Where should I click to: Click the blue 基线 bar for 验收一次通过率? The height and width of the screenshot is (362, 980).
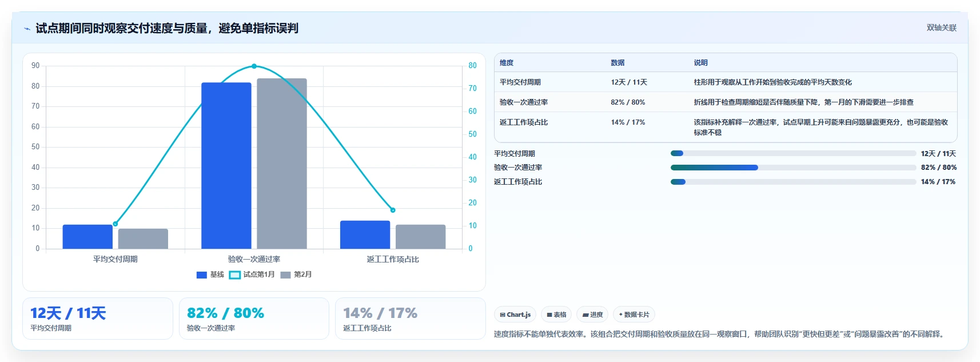point(226,166)
